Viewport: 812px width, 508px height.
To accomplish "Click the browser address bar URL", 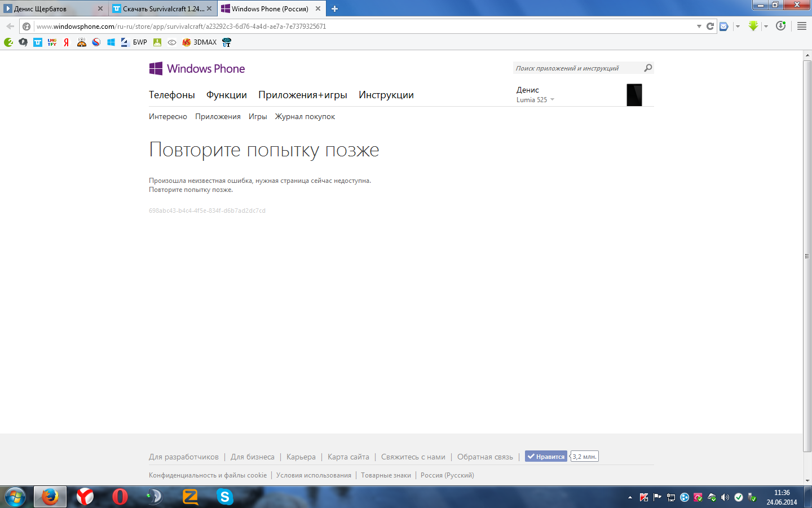I will point(364,26).
